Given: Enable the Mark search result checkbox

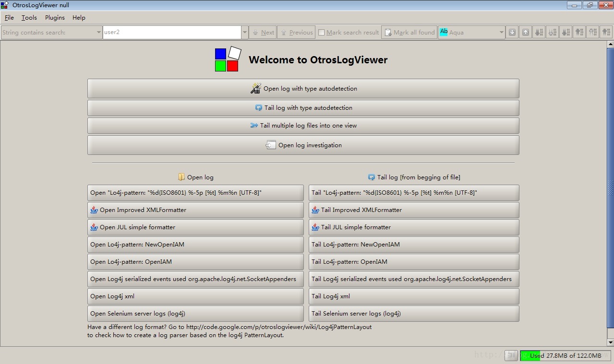Looking at the screenshot, I should pos(322,33).
